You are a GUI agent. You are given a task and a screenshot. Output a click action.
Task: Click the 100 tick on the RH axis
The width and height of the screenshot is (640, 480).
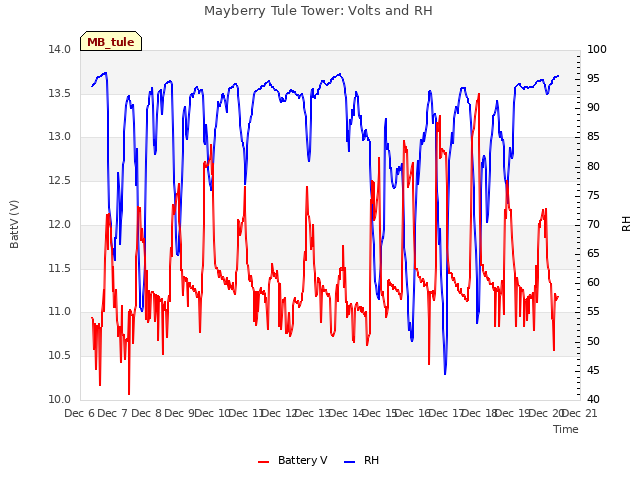pos(597,49)
